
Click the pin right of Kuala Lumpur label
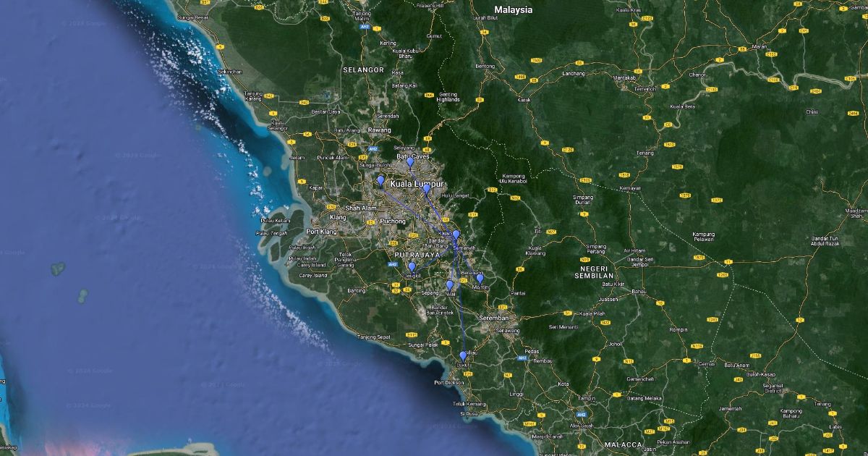[427, 191]
